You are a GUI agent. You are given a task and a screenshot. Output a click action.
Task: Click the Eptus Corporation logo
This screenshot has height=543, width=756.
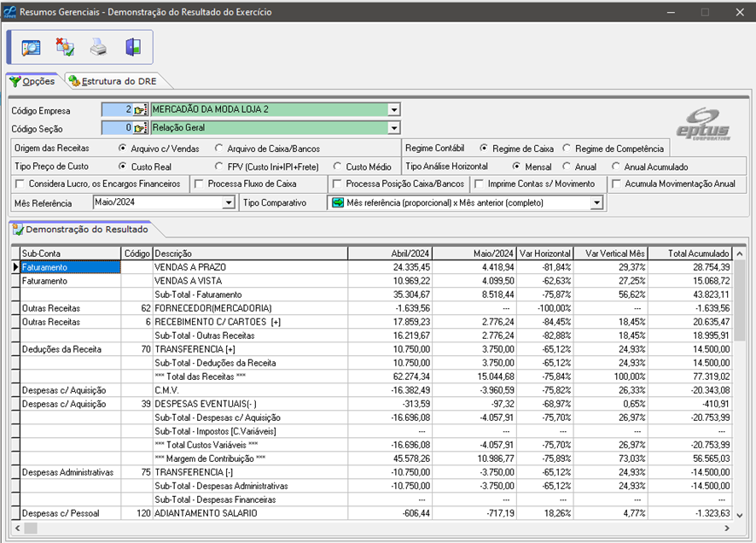[x=702, y=122]
